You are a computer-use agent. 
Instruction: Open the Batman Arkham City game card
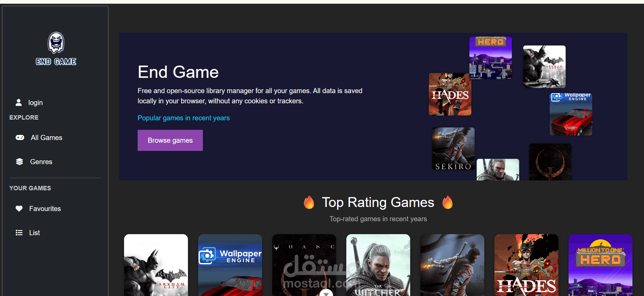click(156, 265)
